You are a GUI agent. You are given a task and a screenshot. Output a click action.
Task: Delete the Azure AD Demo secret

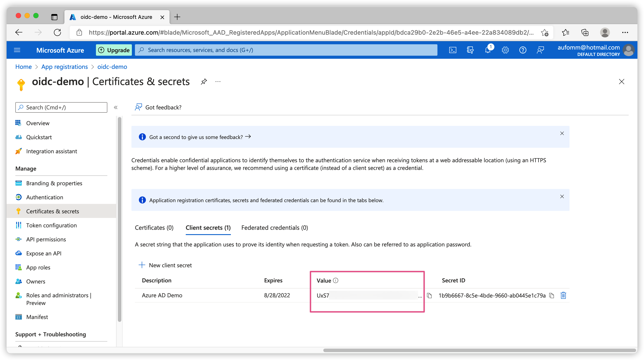(563, 296)
